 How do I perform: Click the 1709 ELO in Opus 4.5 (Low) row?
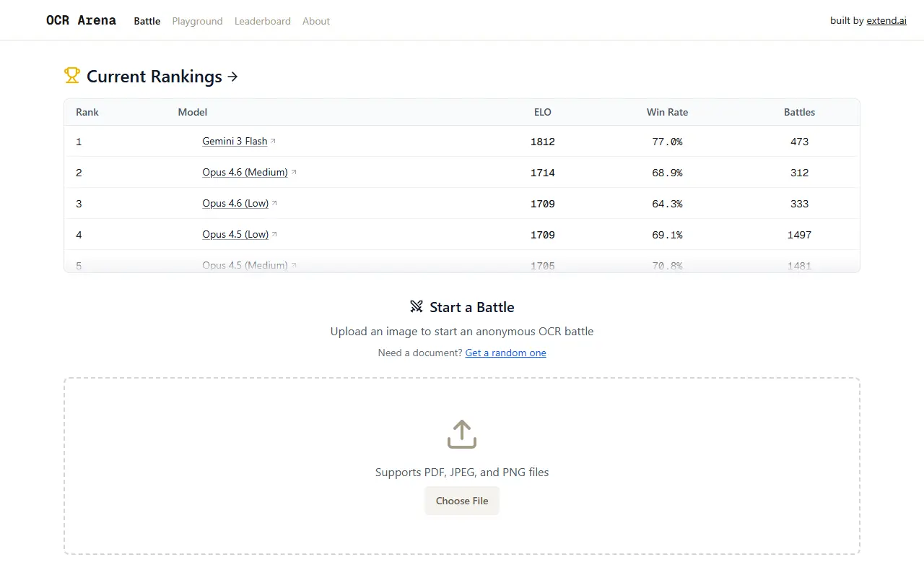click(x=543, y=235)
